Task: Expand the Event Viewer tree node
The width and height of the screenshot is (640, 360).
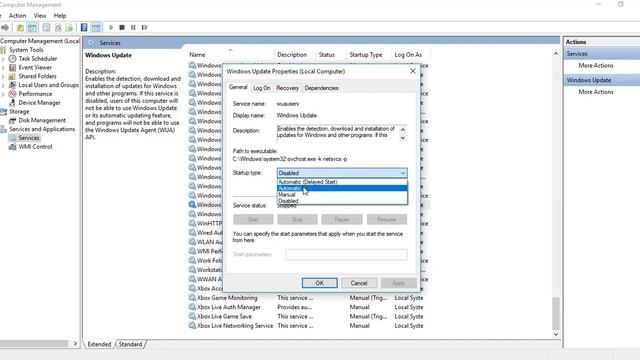Action: (x=3, y=67)
